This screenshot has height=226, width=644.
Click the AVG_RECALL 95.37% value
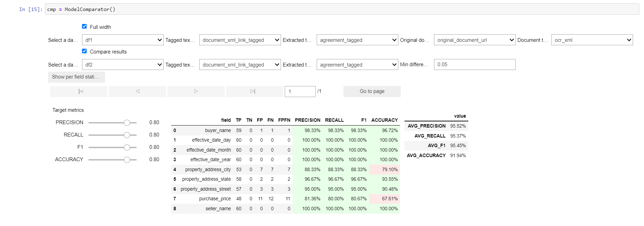[458, 136]
